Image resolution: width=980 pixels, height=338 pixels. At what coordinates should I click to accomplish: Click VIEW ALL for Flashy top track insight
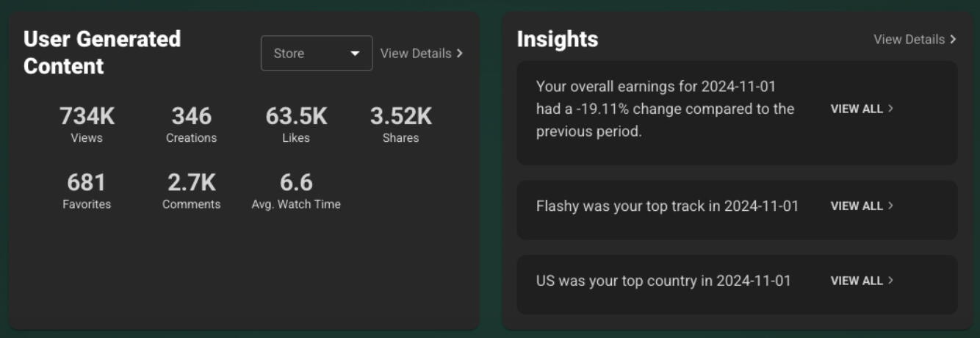[857, 206]
